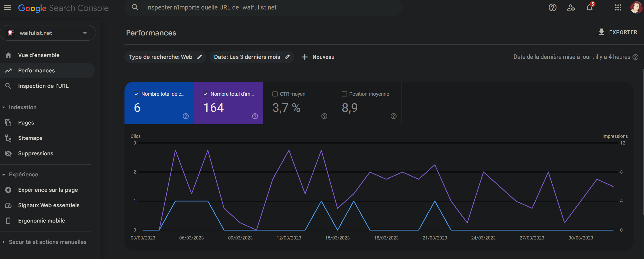Click the purple total impressions card
This screenshot has height=259, width=644.
(228, 105)
